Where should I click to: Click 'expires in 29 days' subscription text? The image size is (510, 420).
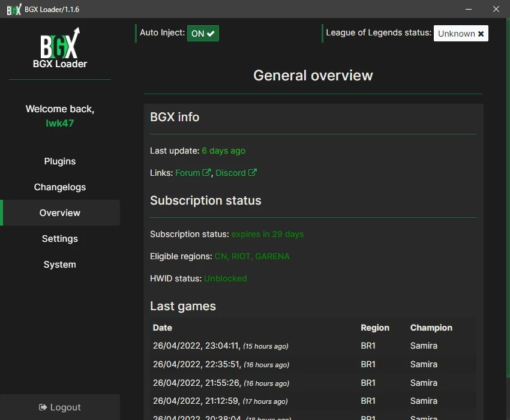[268, 234]
